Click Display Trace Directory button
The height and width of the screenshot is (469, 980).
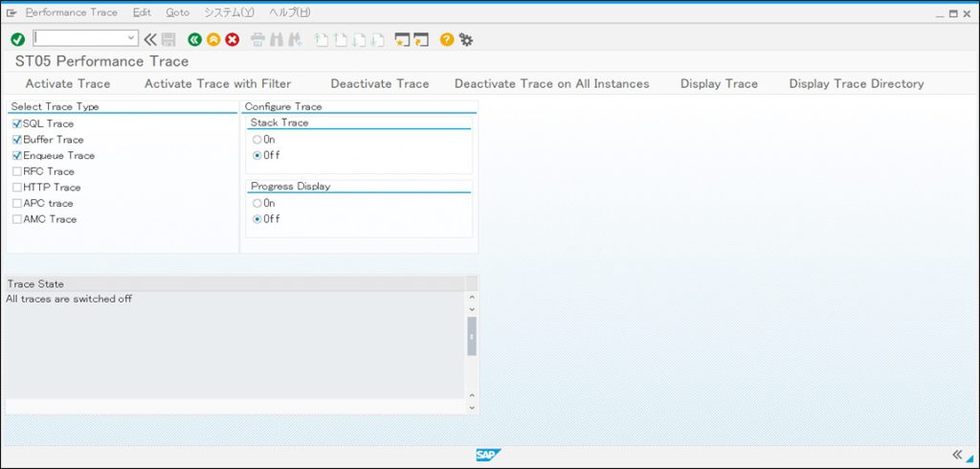click(x=857, y=84)
